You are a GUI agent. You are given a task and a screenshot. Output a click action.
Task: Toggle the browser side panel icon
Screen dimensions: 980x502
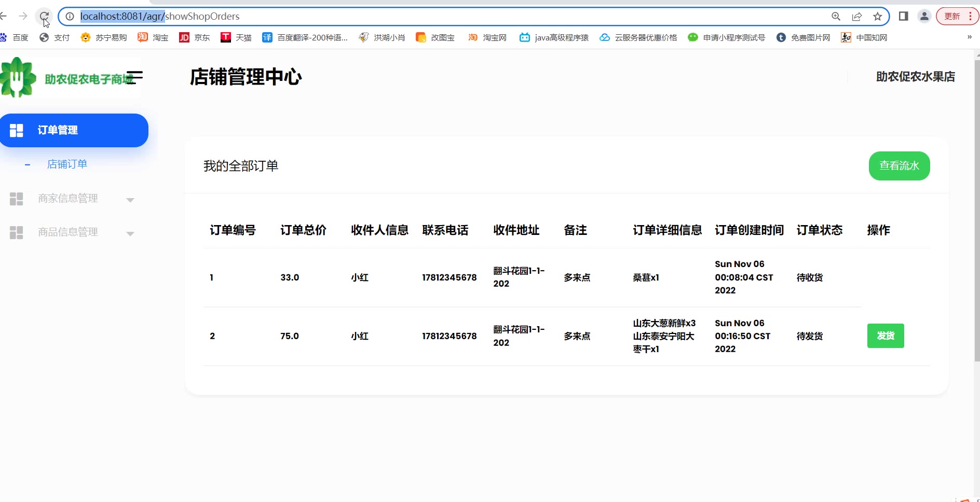click(903, 17)
